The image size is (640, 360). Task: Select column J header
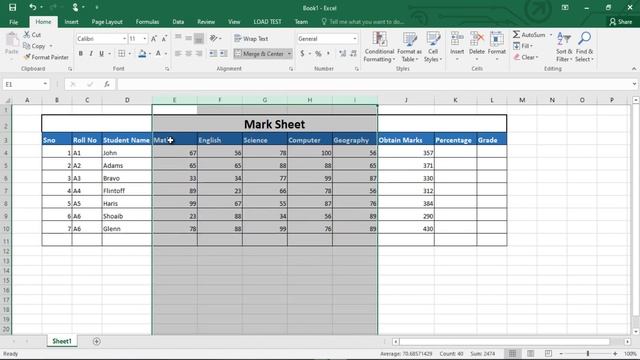(406, 100)
